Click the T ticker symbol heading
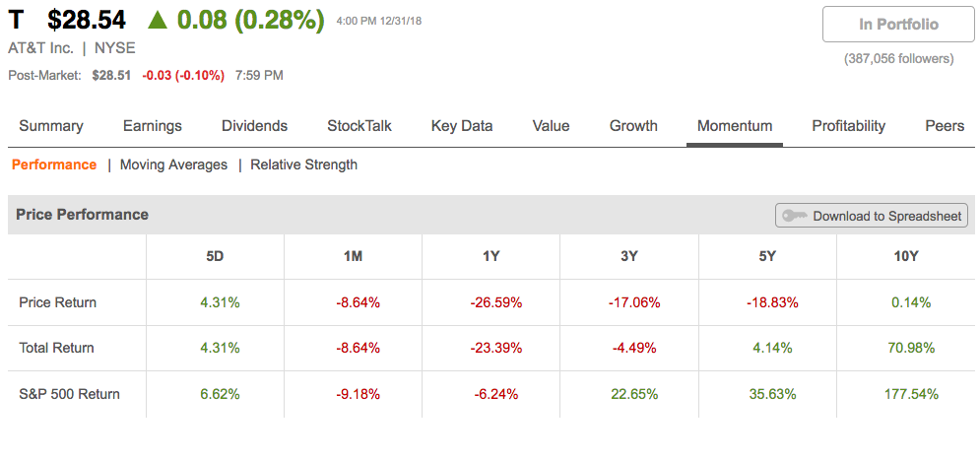Viewport: 980px width, 460px height. pos(16,22)
